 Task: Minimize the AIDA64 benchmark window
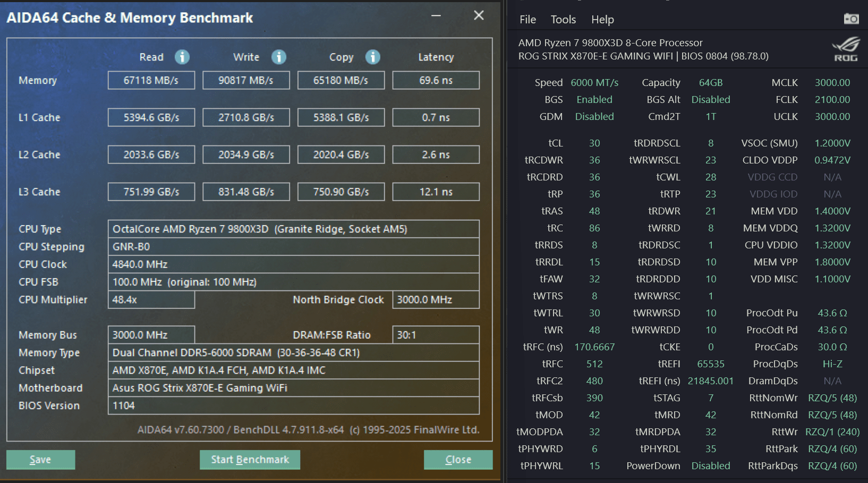436,16
